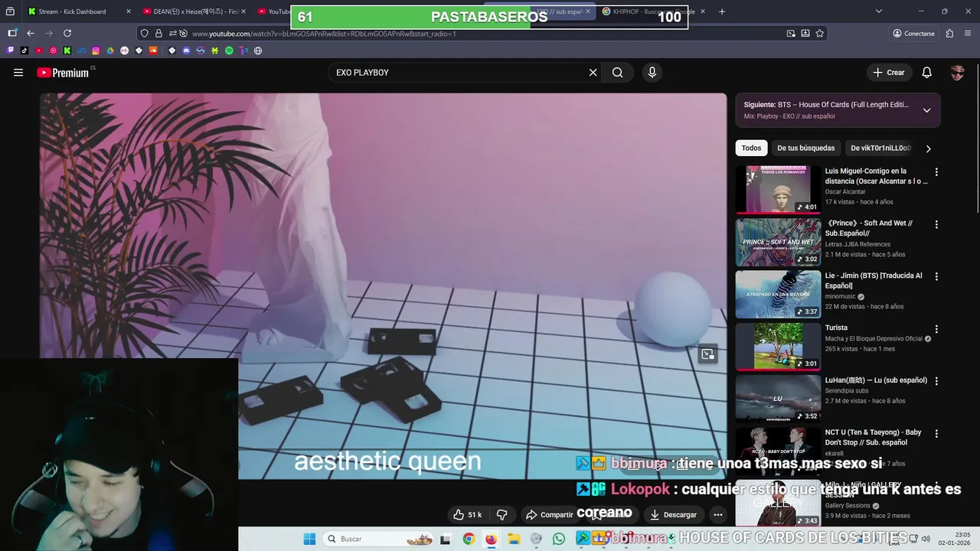Open YouTube notifications bell
This screenshot has height=551, width=980.
coord(926,73)
